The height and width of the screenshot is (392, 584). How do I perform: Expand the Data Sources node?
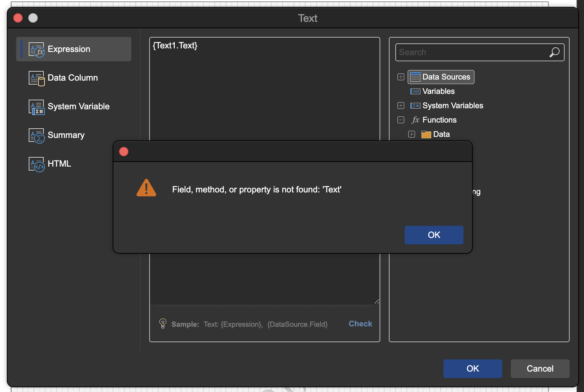coord(401,77)
